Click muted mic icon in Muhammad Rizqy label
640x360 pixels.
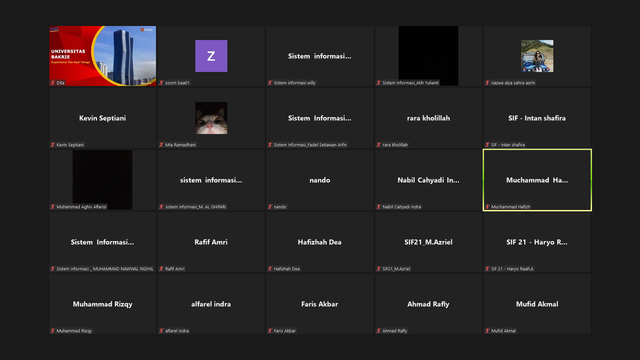coord(53,331)
